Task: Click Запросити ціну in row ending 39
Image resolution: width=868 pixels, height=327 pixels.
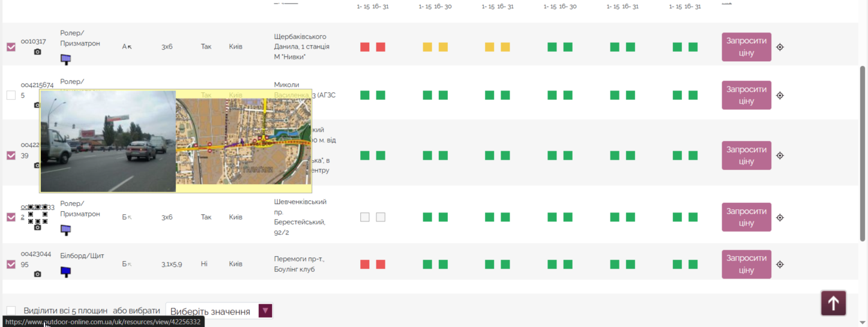Action: coord(746,155)
